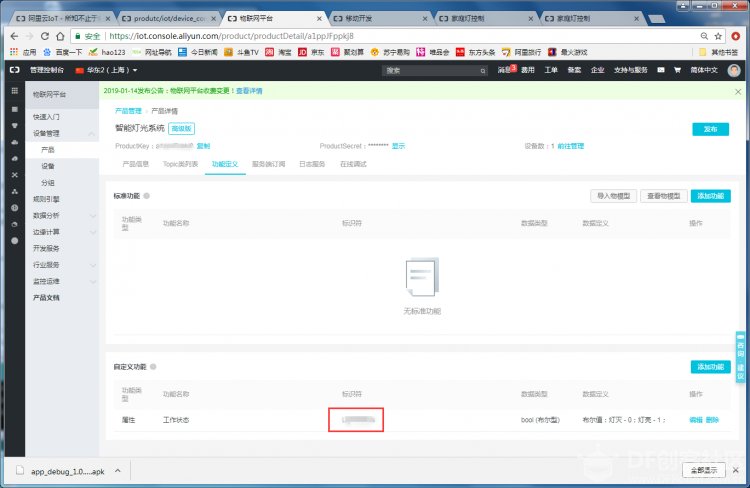
Task: Open the 阿里旅行 bookmark
Action: click(521, 52)
